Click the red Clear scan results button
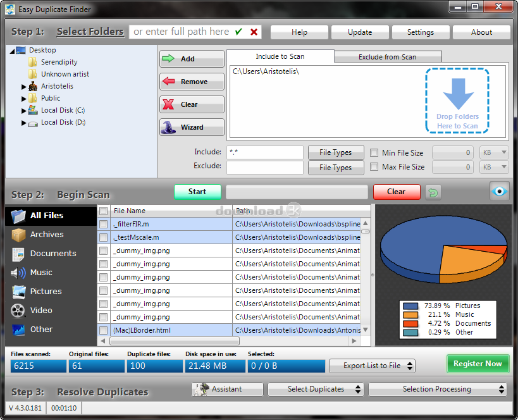518x420 pixels. 397,192
